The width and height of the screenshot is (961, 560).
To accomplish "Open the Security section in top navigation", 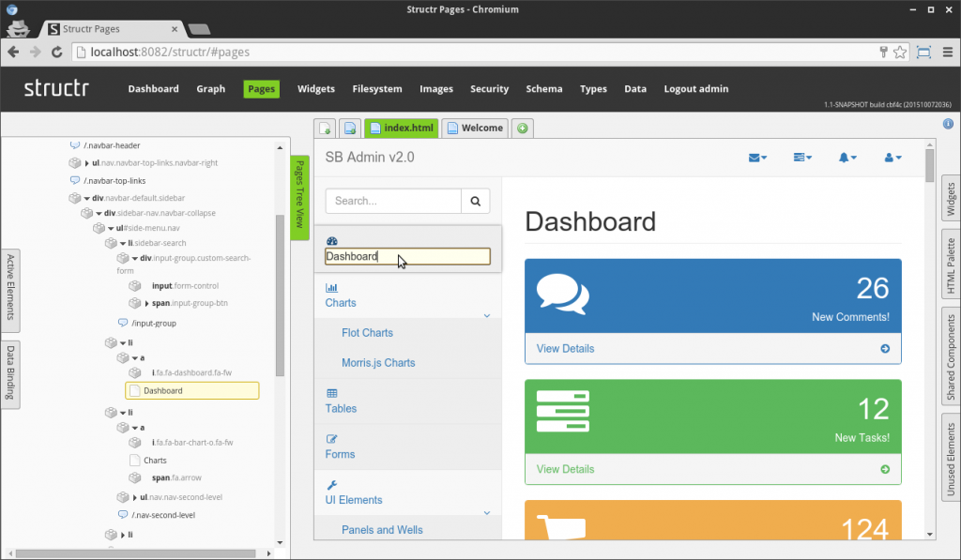I will coord(489,89).
